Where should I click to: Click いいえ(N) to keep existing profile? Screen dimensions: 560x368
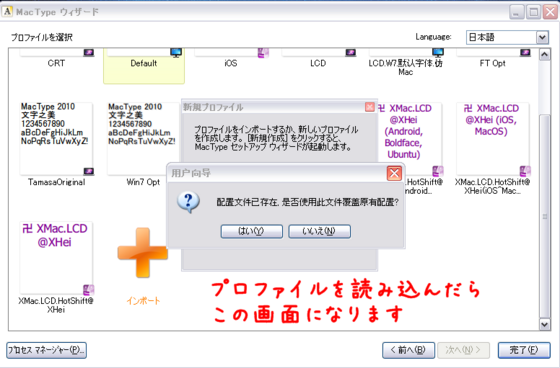319,231
